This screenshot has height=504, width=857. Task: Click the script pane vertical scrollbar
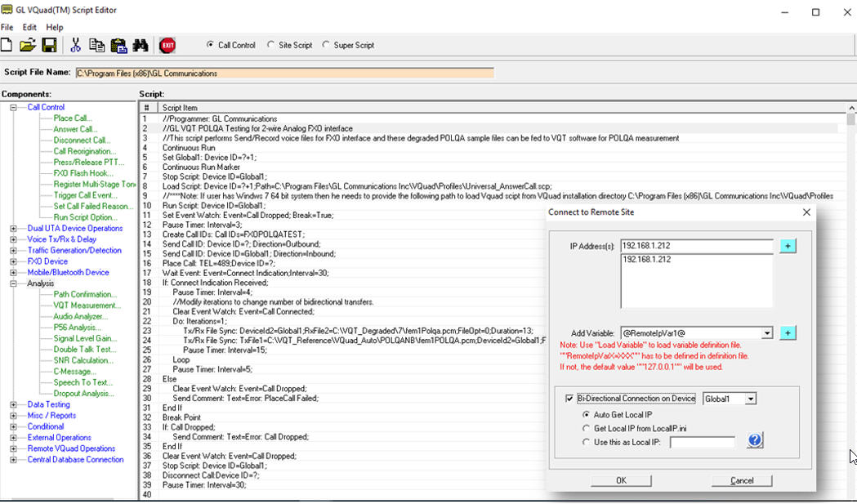(851, 301)
